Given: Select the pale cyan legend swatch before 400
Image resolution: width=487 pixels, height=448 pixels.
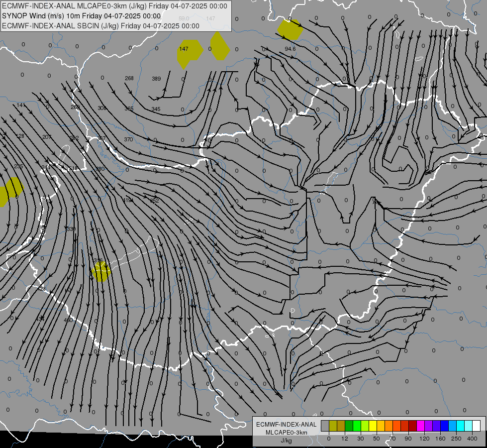Looking at the screenshot, I should coord(469,426).
